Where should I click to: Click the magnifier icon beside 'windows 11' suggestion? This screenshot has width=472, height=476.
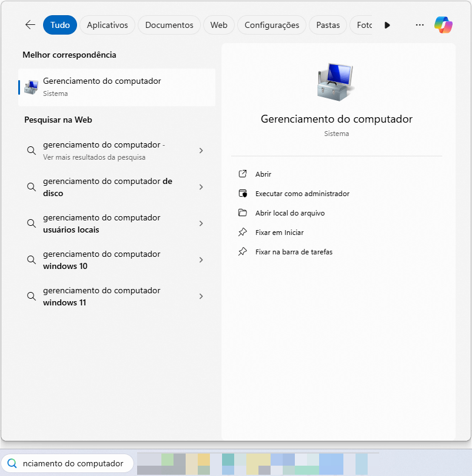[32, 296]
